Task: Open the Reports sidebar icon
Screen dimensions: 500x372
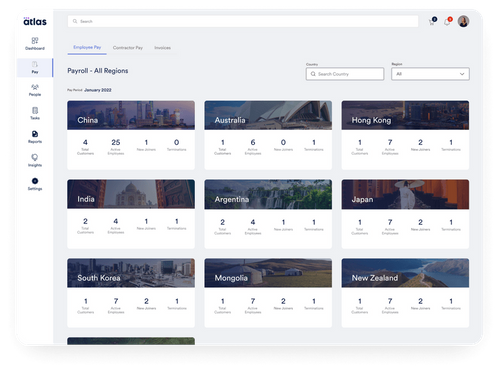Action: tap(35, 134)
